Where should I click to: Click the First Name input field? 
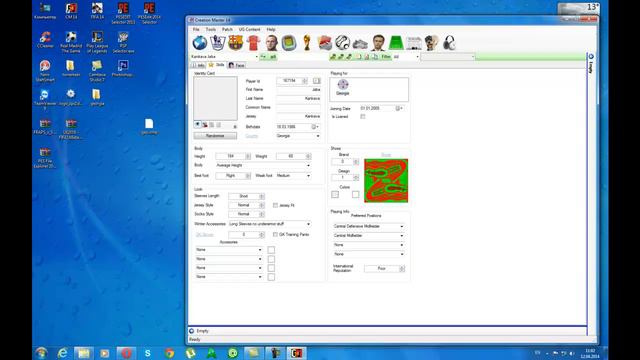[x=298, y=90]
